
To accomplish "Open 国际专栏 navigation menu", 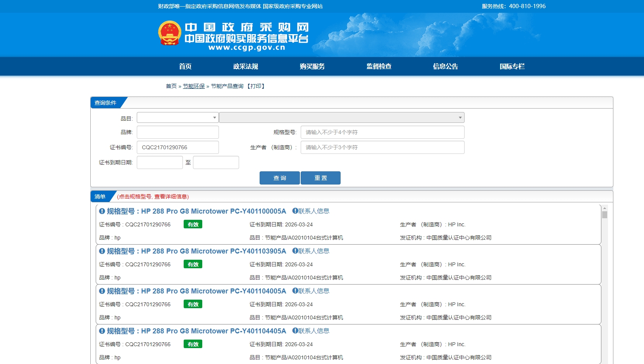I will click(x=512, y=66).
